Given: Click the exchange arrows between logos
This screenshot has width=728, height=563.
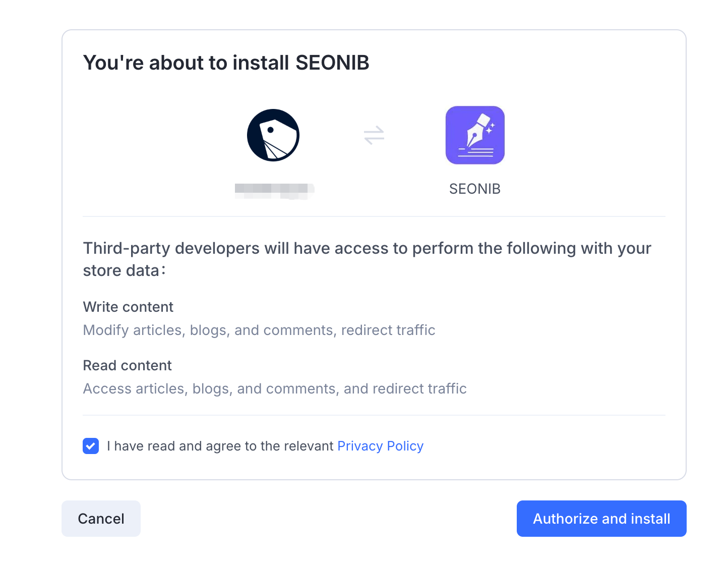Looking at the screenshot, I should click(x=374, y=135).
